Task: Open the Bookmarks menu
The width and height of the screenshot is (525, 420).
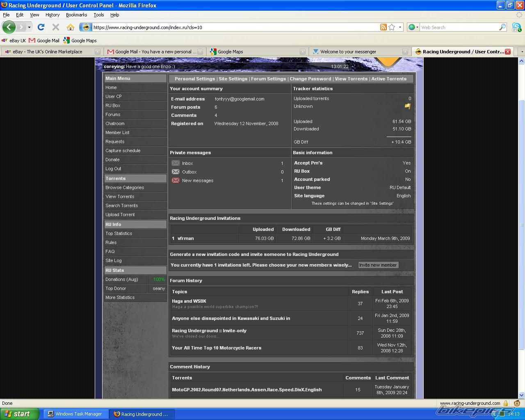Action: click(76, 15)
